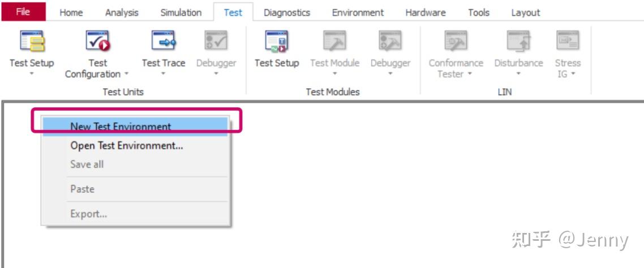Go to the Diagnostics ribbon tab
644x268 pixels.
click(286, 12)
